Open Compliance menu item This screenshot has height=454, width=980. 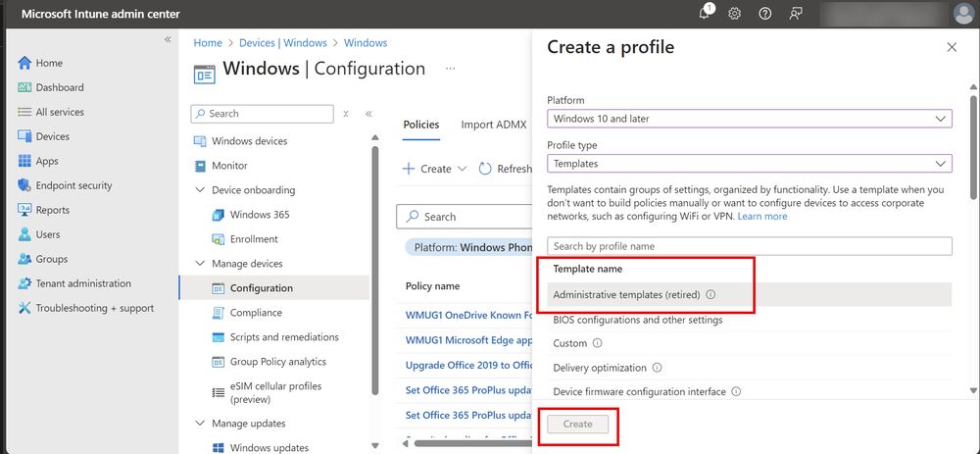point(256,313)
